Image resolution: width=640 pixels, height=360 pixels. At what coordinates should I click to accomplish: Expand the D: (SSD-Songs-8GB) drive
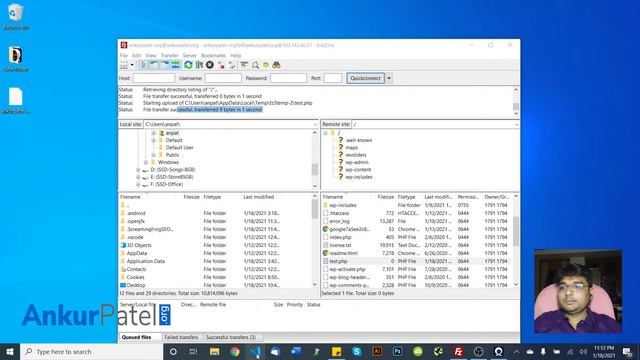pos(138,170)
